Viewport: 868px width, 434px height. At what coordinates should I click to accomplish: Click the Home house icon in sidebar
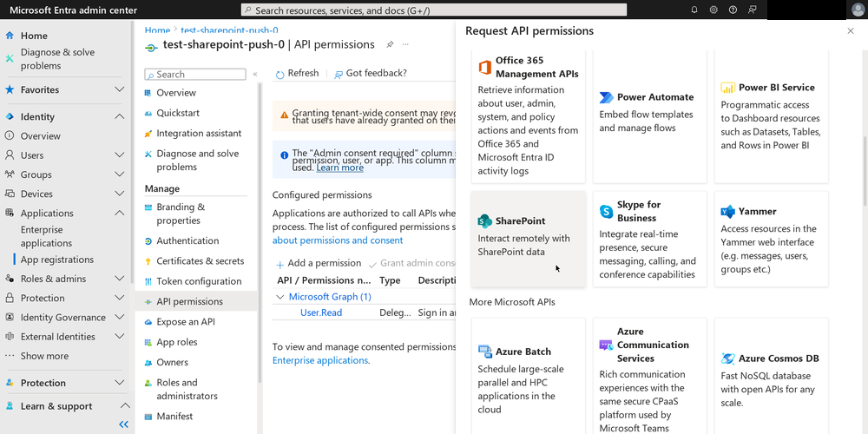(10, 36)
